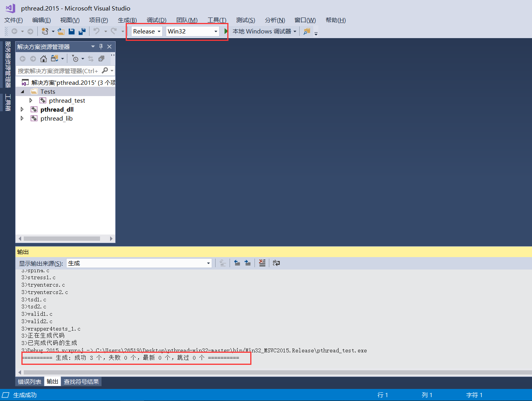Image resolution: width=532 pixels, height=401 pixels.
Task: Open the Win32 platform dropdown
Action: point(216,31)
